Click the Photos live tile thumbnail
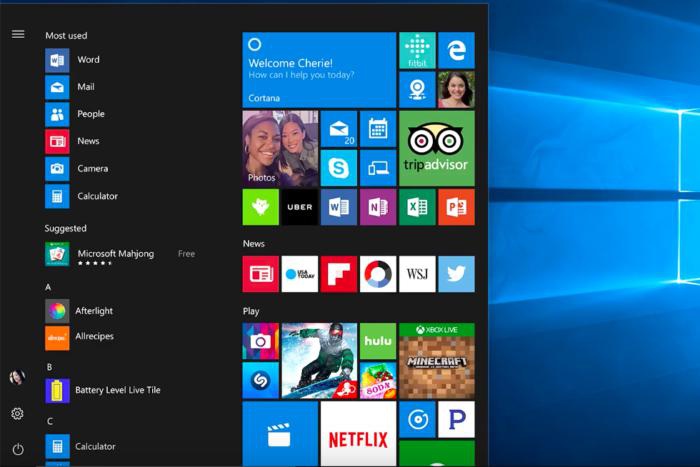 click(x=280, y=148)
